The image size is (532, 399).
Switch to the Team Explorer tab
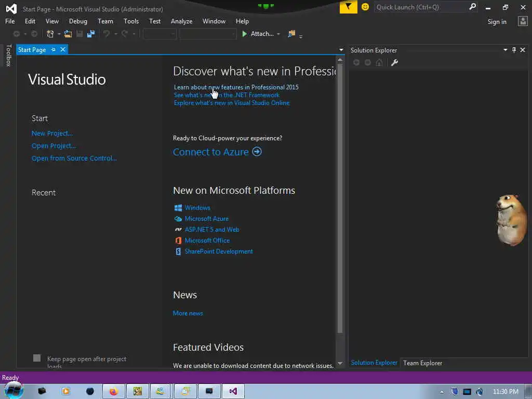point(422,363)
